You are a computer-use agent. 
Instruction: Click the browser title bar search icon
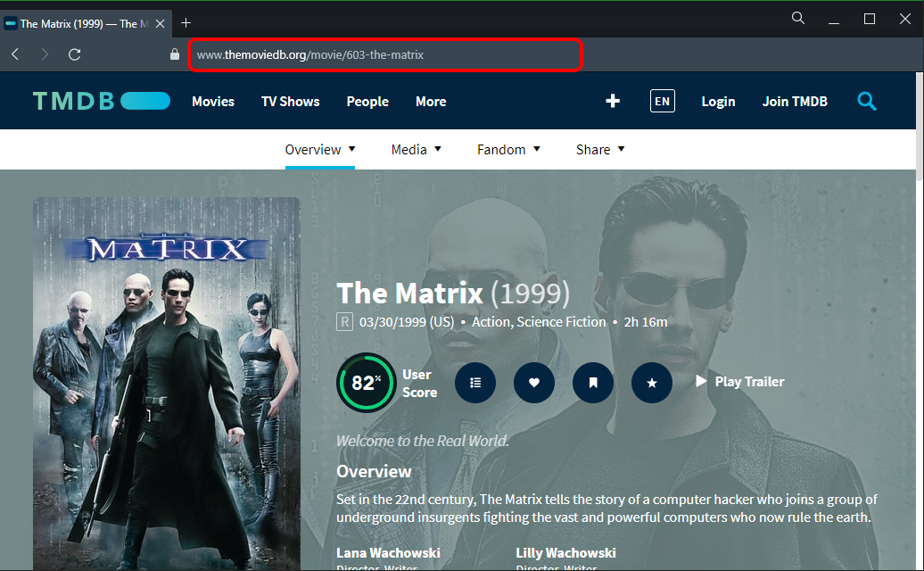pos(798,18)
